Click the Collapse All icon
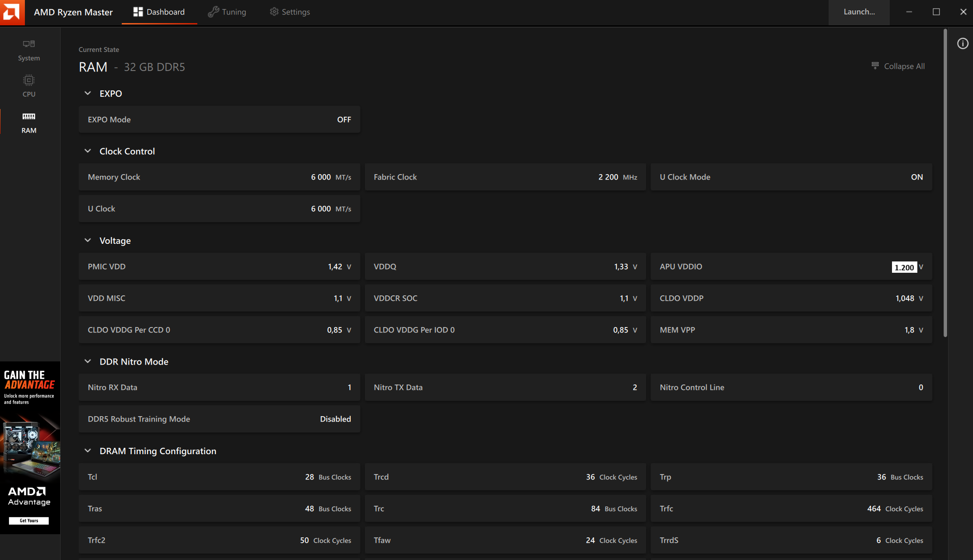973x560 pixels. click(875, 66)
